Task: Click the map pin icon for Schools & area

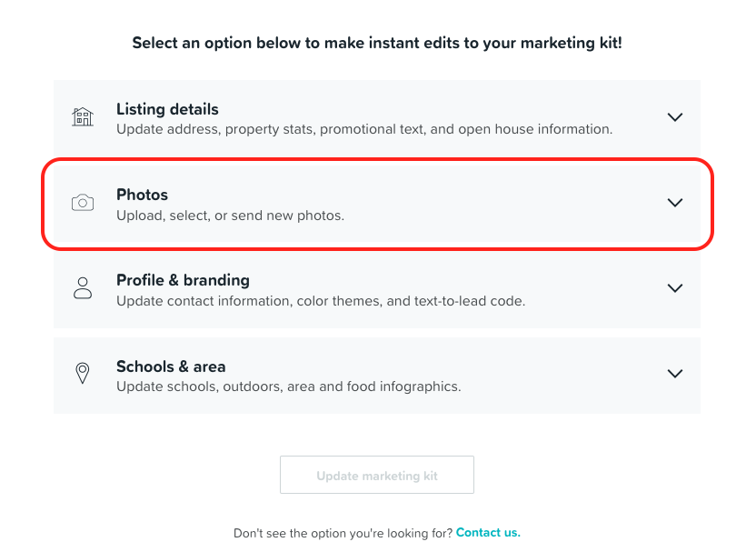Action: [x=83, y=374]
